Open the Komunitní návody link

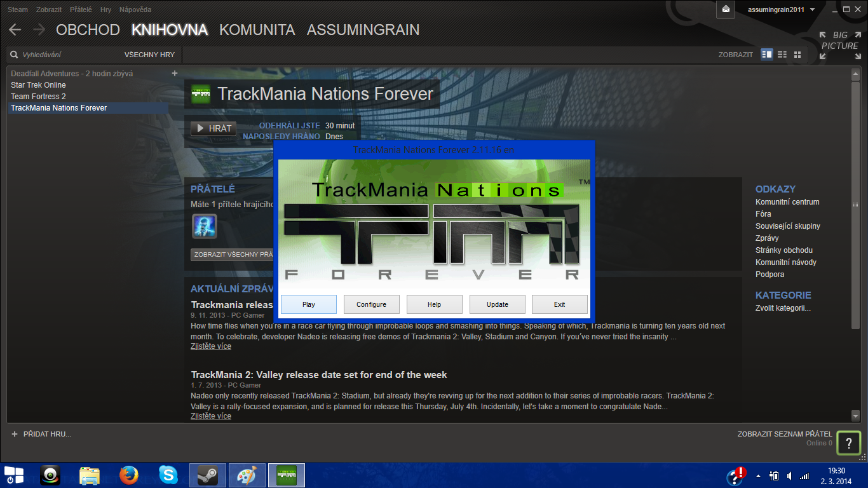coord(786,262)
